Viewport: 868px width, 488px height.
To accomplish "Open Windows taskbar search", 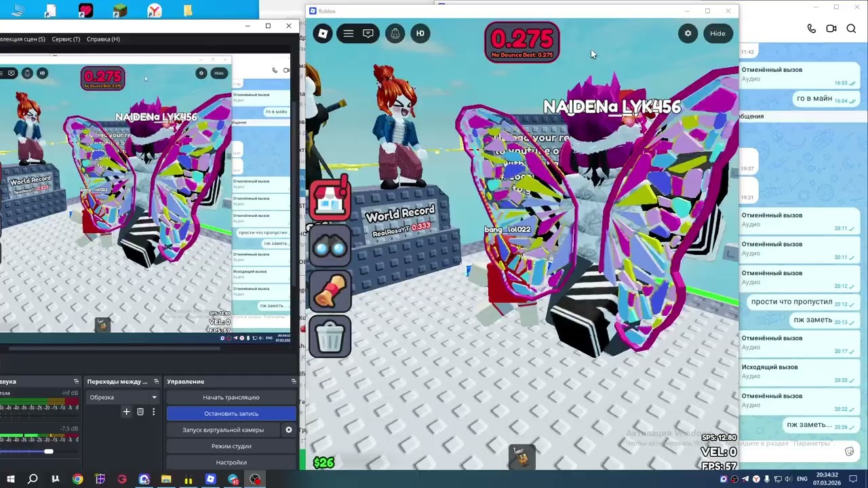I will pyautogui.click(x=33, y=479).
